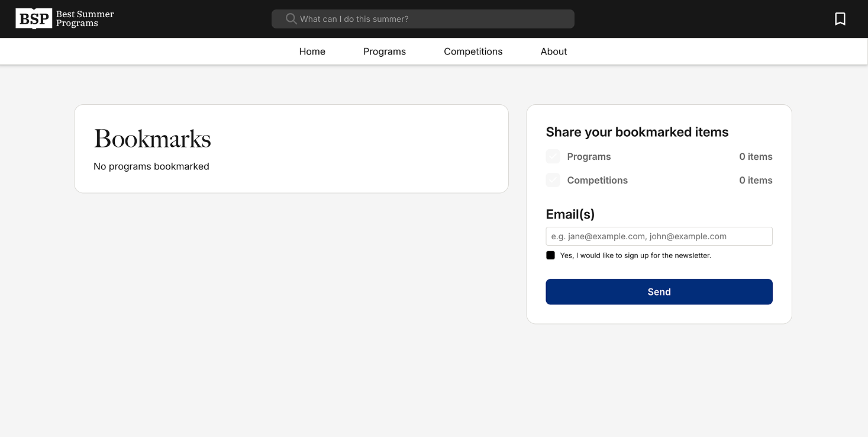This screenshot has width=868, height=437.
Task: Open the Competitions nav item
Action: (x=473, y=52)
